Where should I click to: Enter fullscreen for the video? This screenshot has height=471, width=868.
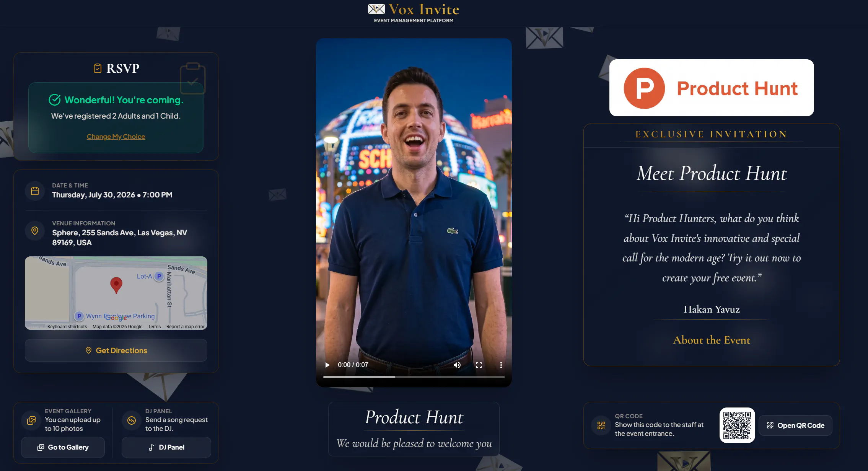pos(479,365)
